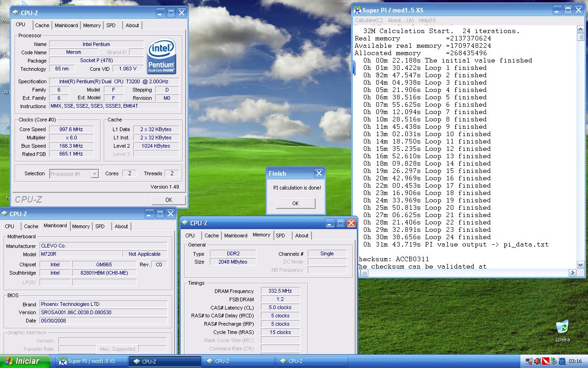Open Cache tab in the CPU-Z processor window
The width and height of the screenshot is (588, 368).
click(x=42, y=26)
